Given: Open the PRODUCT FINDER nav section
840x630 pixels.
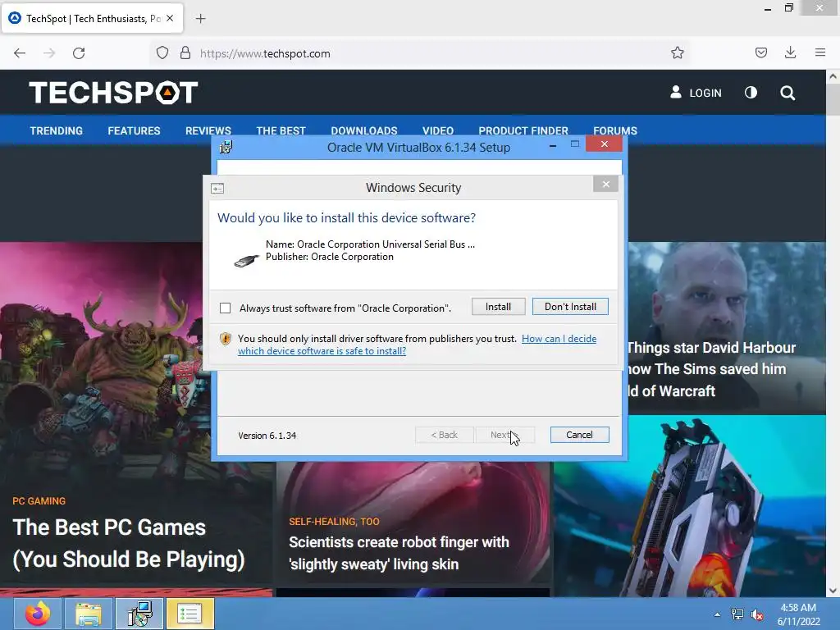Looking at the screenshot, I should tap(523, 130).
